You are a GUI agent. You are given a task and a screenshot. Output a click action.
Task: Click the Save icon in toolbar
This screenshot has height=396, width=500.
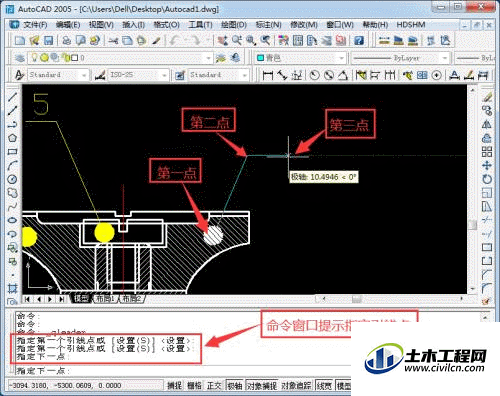coord(49,41)
